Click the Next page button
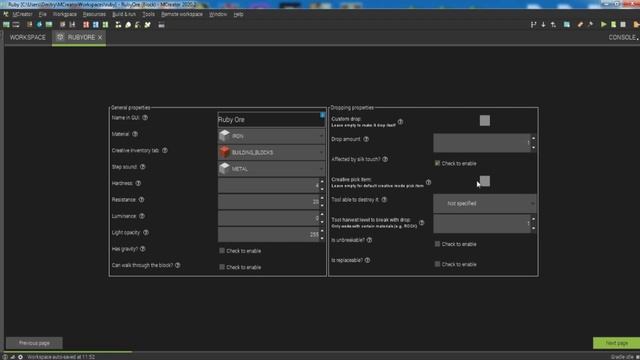640x360 pixels. pyautogui.click(x=616, y=343)
